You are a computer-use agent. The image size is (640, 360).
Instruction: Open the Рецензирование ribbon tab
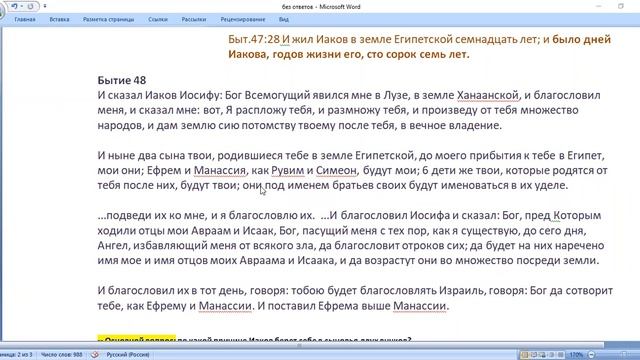(x=243, y=19)
